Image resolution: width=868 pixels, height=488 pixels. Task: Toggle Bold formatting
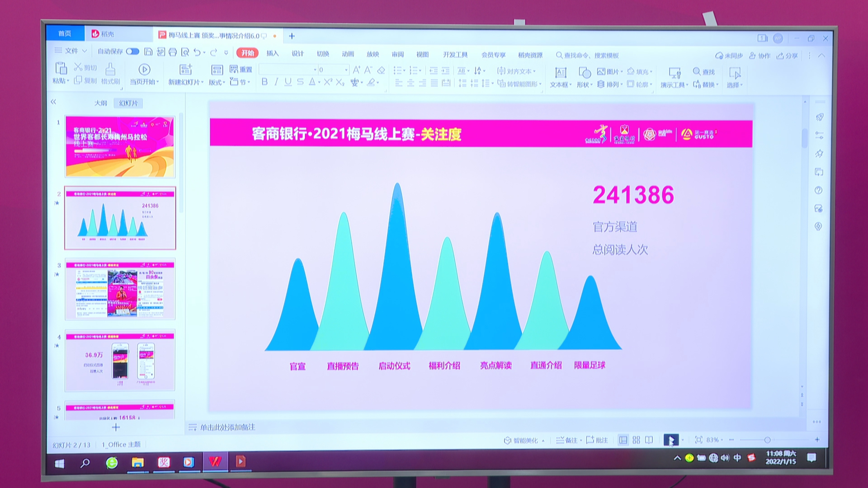264,82
